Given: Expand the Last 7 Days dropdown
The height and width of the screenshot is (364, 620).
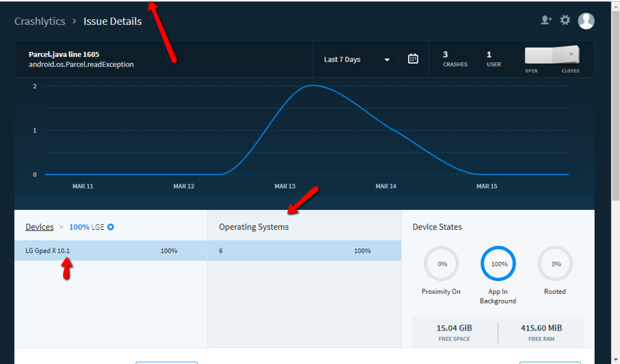Looking at the screenshot, I should [357, 59].
